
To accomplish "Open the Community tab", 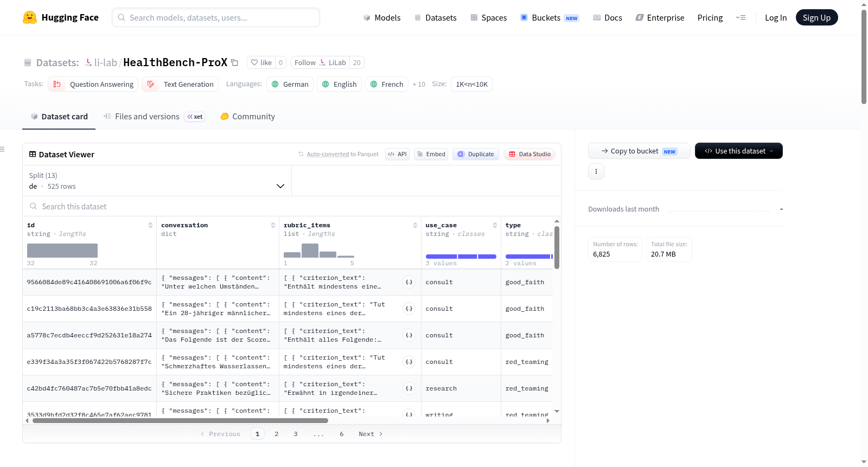I will click(x=247, y=117).
